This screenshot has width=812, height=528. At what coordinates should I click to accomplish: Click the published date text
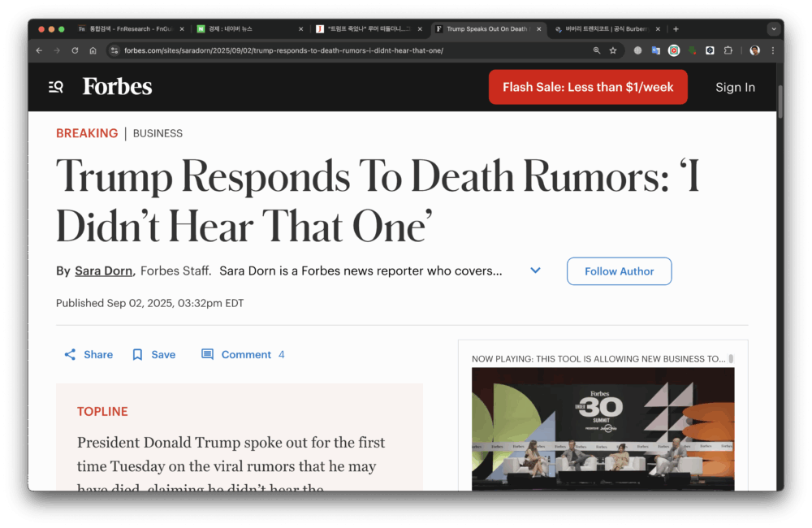click(x=149, y=303)
